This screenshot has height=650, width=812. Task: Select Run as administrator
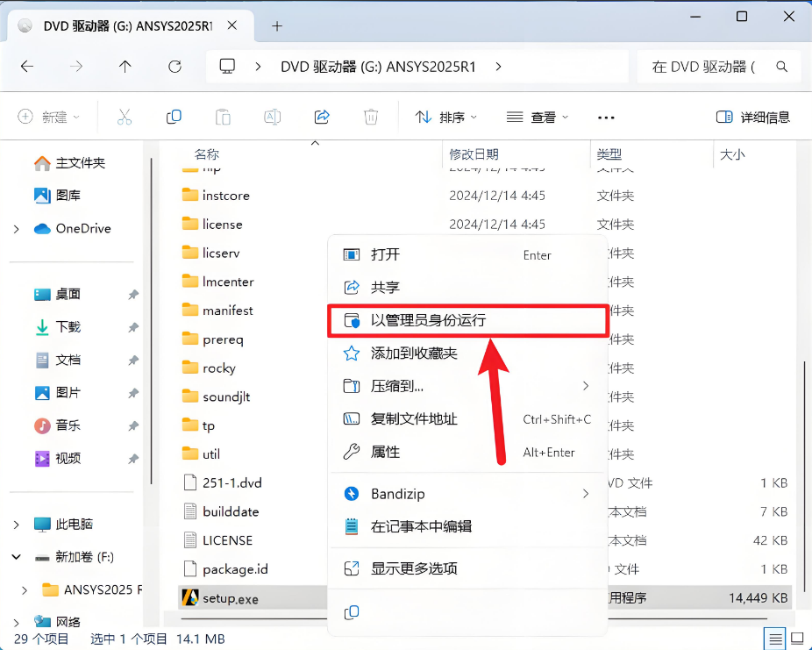(467, 320)
